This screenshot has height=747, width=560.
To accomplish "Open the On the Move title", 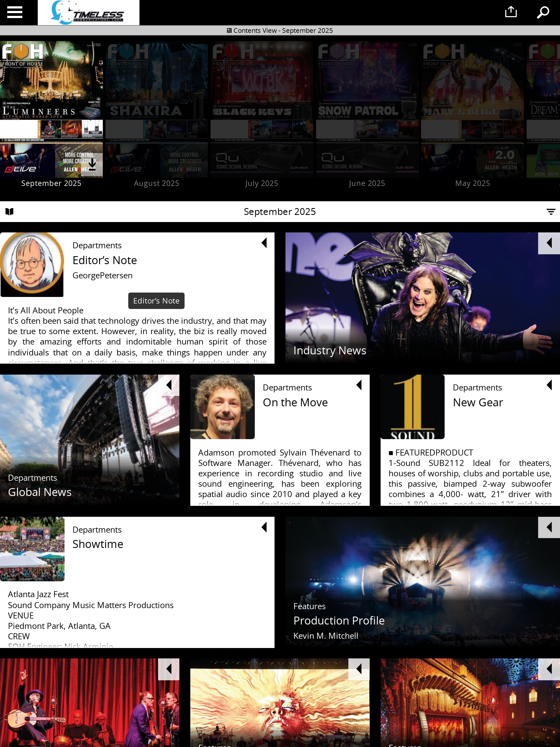I will (295, 402).
